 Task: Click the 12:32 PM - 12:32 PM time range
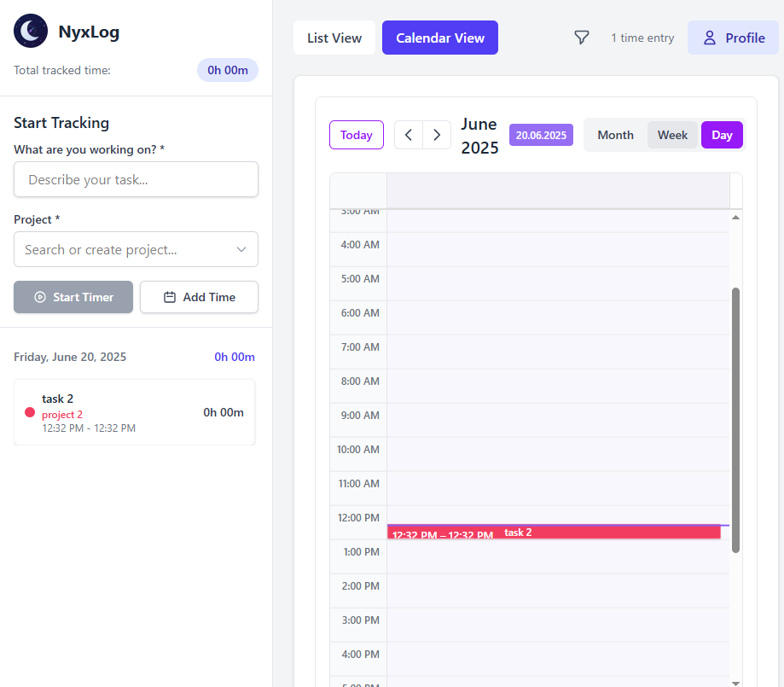[x=89, y=428]
